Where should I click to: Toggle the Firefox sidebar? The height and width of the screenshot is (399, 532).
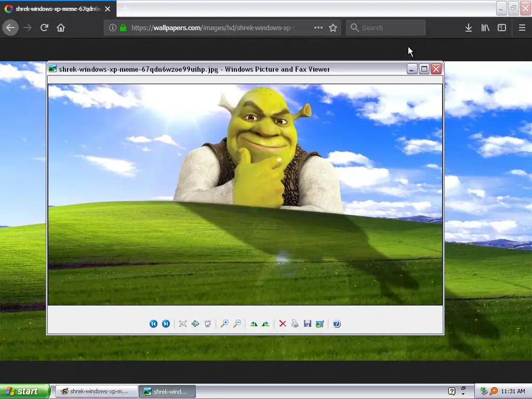click(502, 28)
